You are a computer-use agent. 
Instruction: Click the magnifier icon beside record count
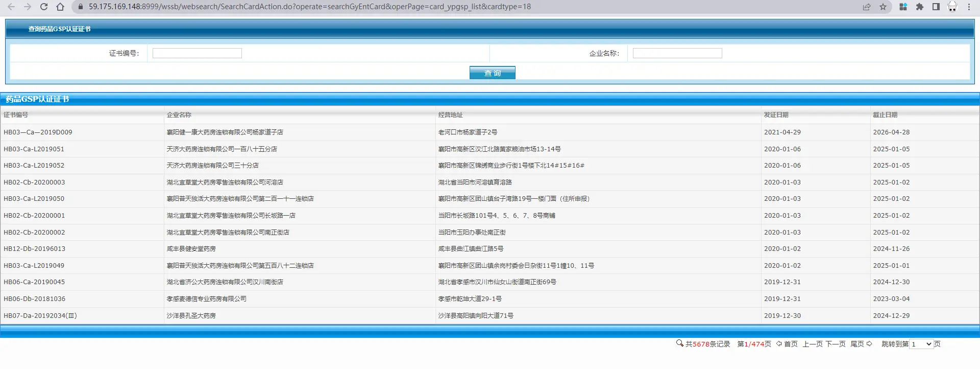[679, 343]
